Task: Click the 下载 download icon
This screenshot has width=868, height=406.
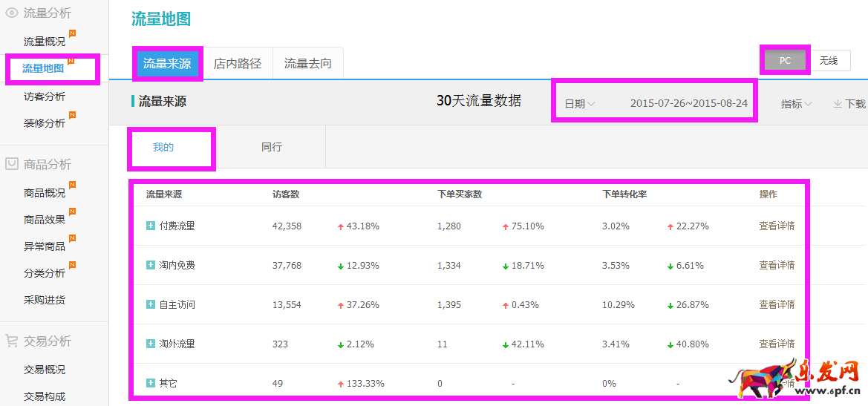Action: [x=837, y=104]
